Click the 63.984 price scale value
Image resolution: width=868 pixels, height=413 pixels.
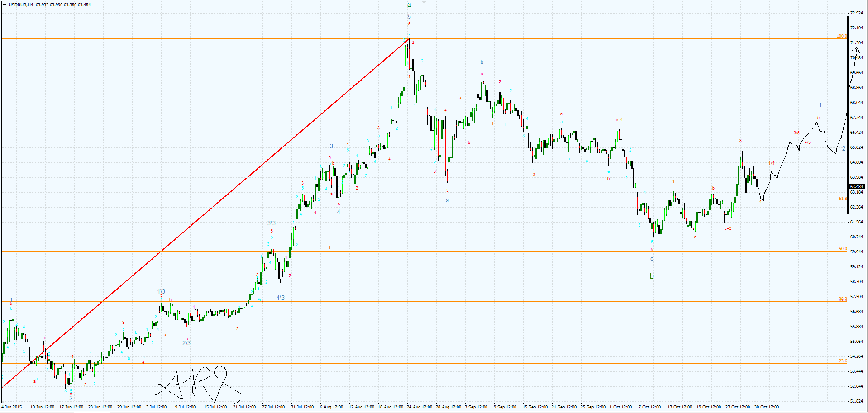[x=856, y=177]
